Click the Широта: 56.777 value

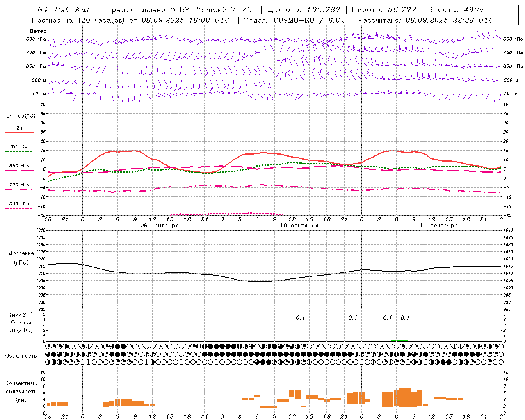384,10
